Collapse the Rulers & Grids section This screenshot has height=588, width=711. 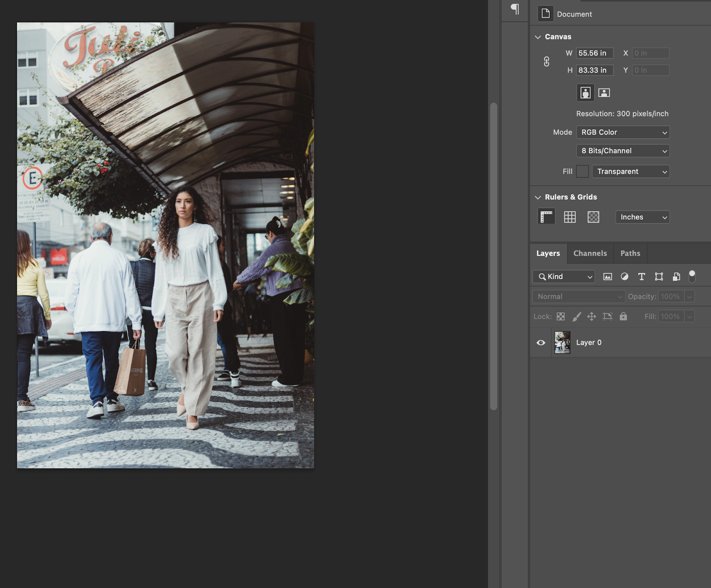point(538,197)
